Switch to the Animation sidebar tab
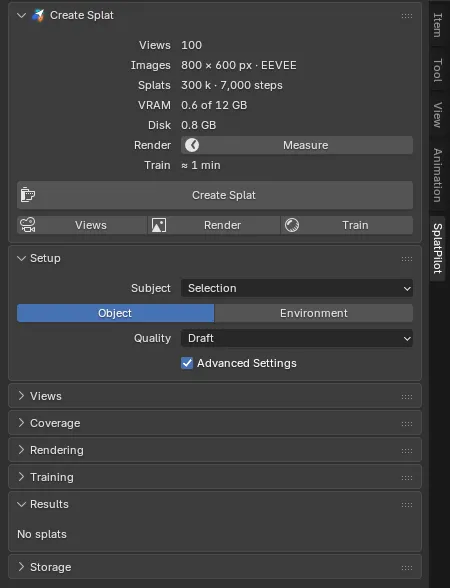The width and height of the screenshot is (450, 588). pyautogui.click(x=437, y=175)
